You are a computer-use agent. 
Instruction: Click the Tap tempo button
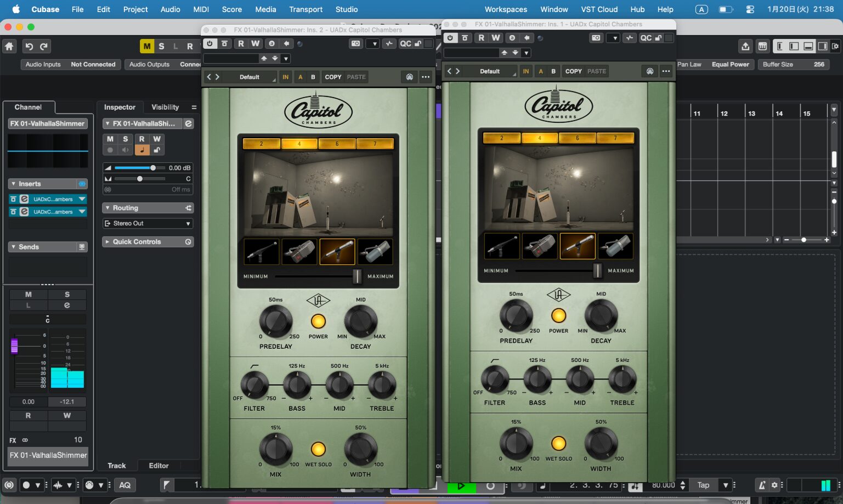(703, 485)
